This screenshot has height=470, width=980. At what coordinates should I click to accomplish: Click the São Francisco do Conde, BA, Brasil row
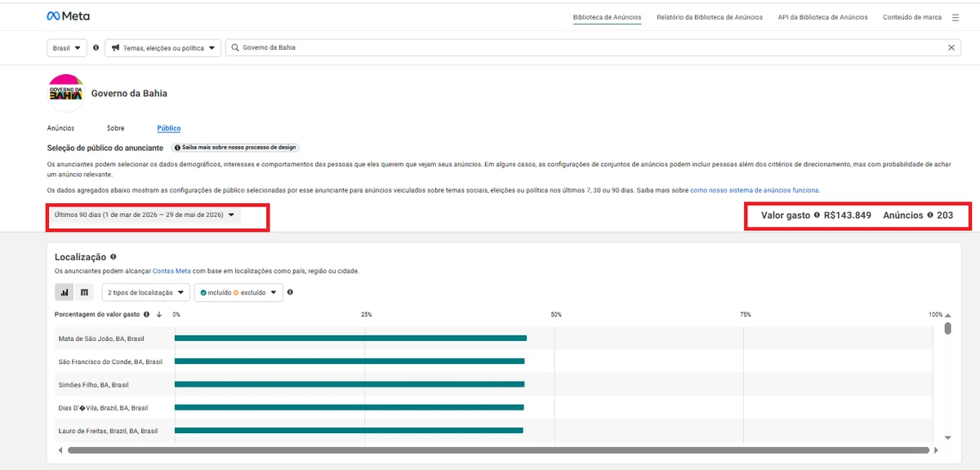(494, 361)
